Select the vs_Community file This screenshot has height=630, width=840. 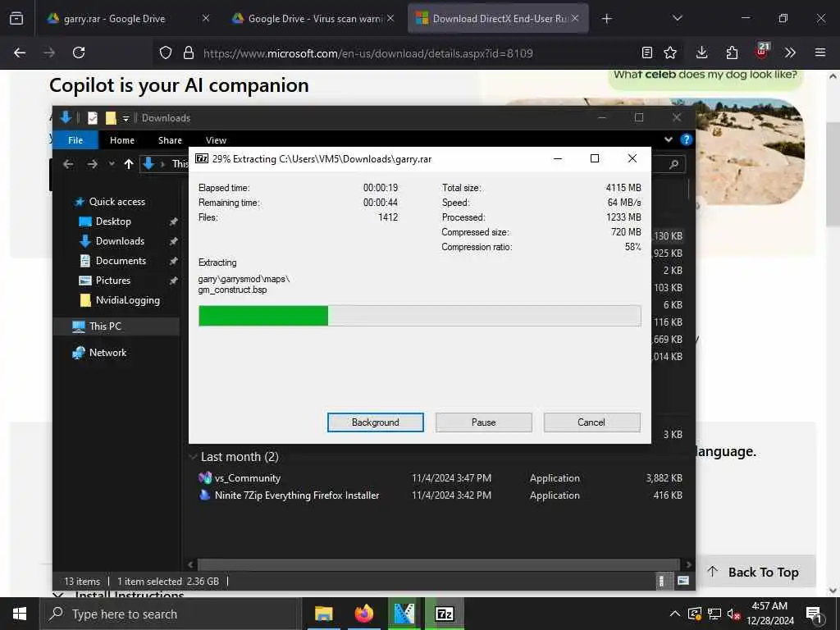[x=248, y=478]
